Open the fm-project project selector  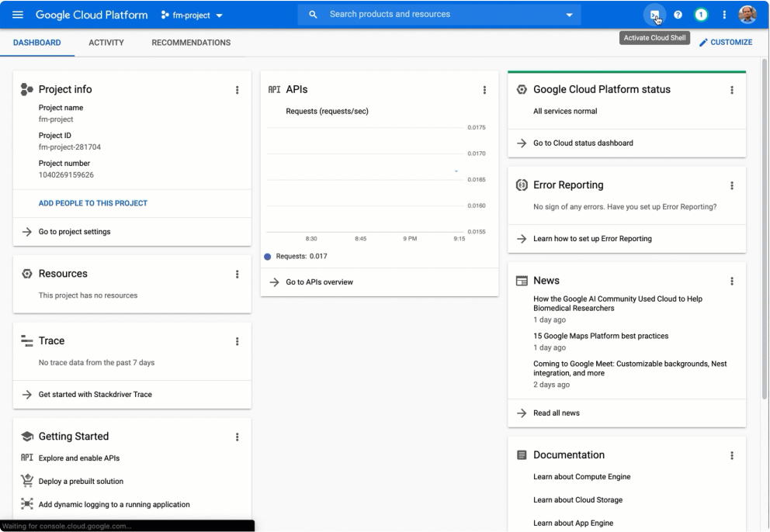pyautogui.click(x=192, y=16)
